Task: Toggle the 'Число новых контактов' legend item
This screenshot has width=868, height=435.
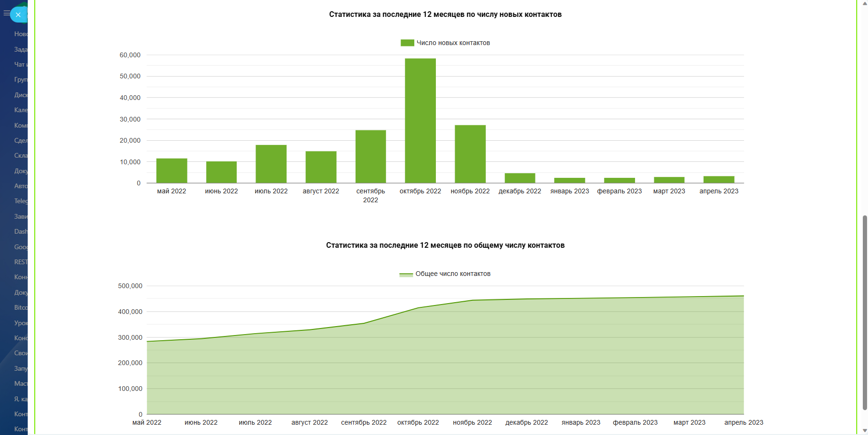Action: click(445, 43)
